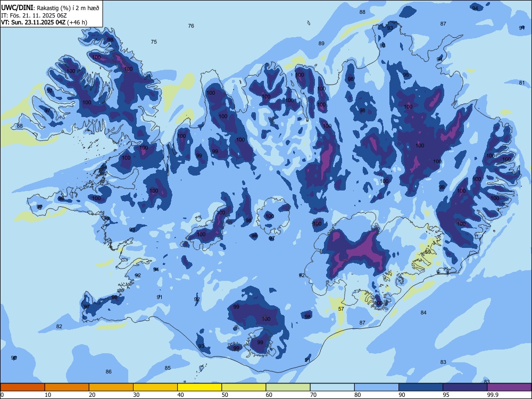The height and width of the screenshot is (399, 532).
Task: Click the 40–50 bright yellow legend swatch
Action: [199, 387]
